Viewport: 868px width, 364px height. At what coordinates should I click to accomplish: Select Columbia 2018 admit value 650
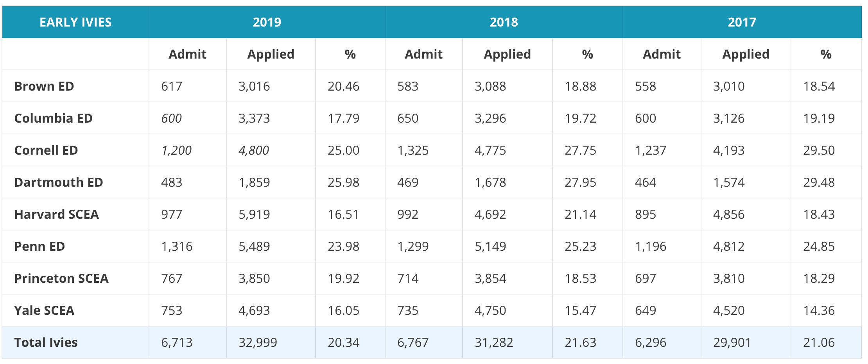coord(408,118)
